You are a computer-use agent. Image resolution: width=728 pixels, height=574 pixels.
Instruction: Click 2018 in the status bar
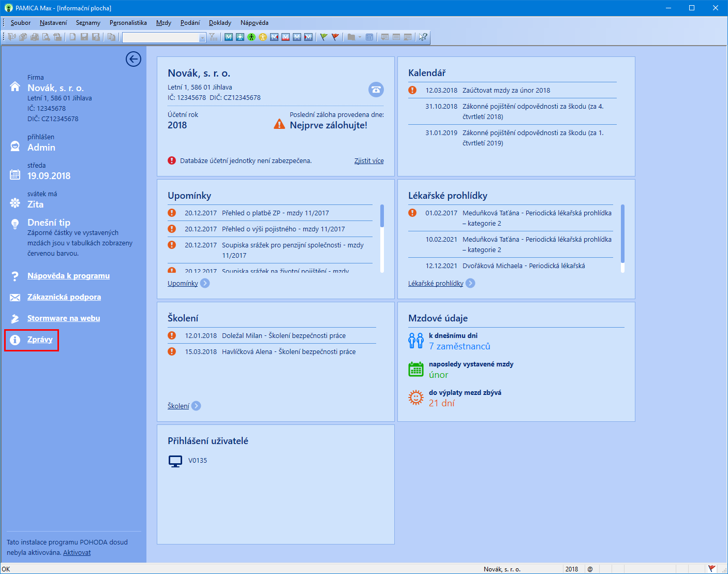pyautogui.click(x=572, y=569)
